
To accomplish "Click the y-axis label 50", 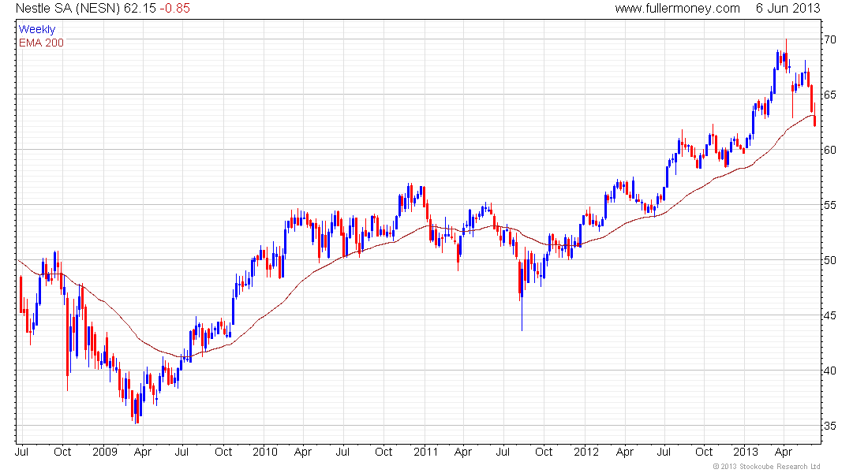I will pos(830,260).
